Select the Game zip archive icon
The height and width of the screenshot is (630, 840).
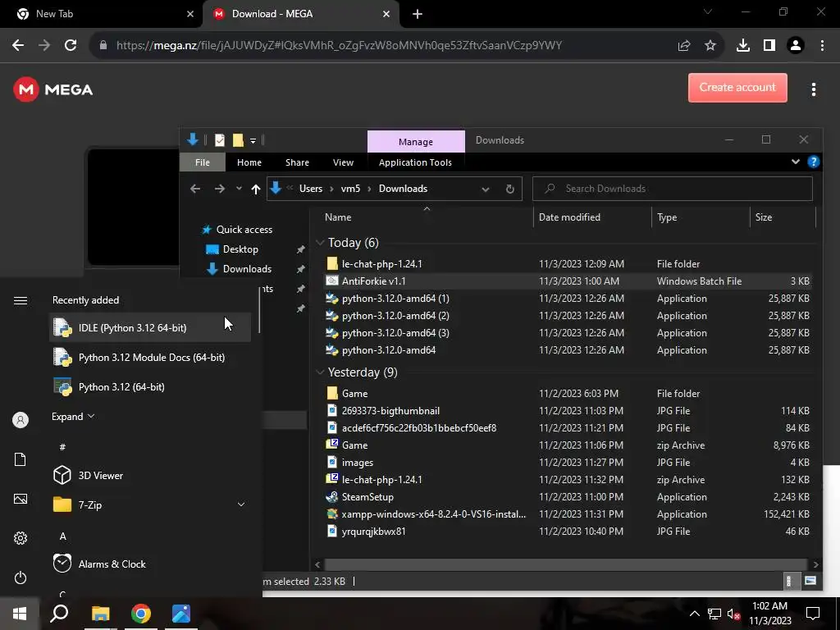click(x=331, y=445)
